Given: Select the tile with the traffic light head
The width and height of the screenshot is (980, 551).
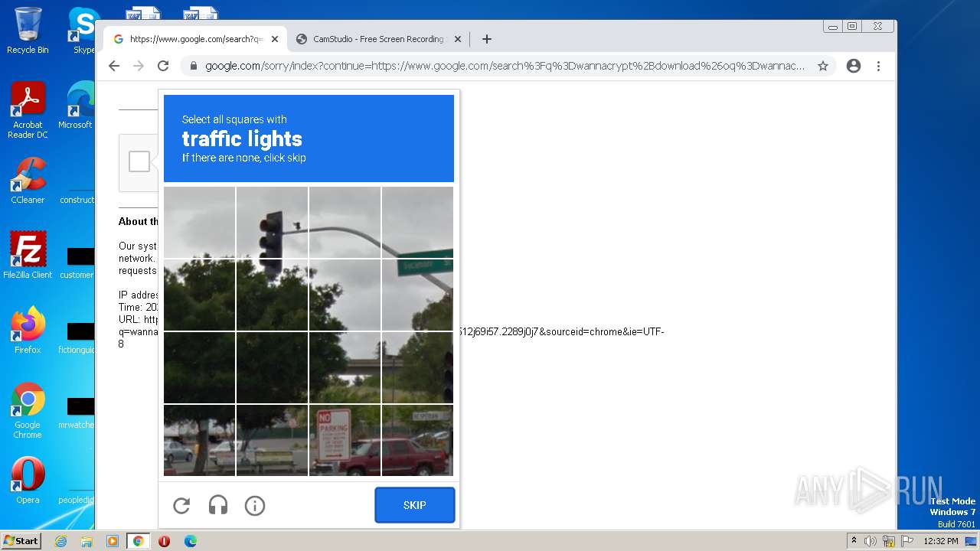Looking at the screenshot, I should tap(273, 223).
